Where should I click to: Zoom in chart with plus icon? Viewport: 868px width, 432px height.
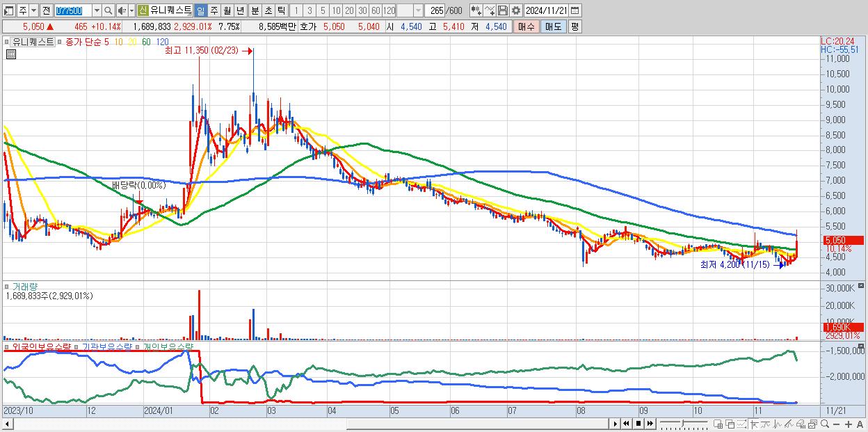pos(849,424)
